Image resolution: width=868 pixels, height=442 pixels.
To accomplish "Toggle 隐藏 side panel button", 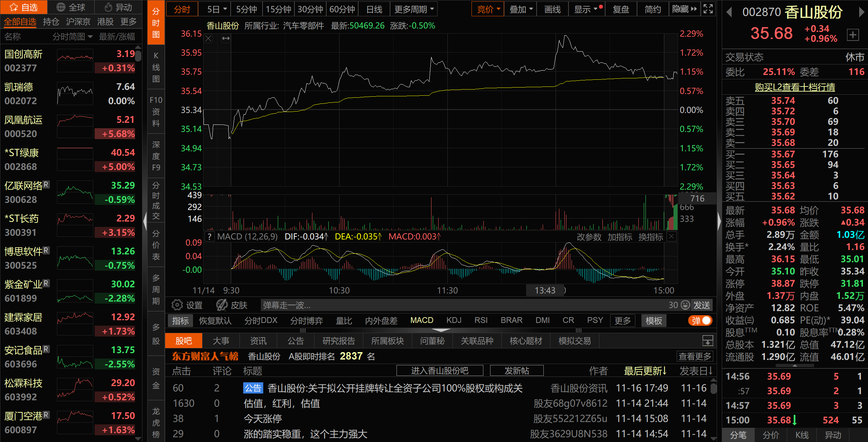I will click(x=684, y=9).
